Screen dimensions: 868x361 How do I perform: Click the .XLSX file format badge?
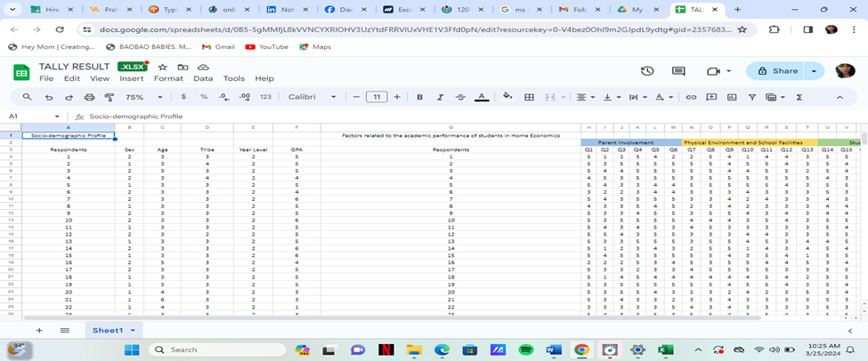point(133,67)
